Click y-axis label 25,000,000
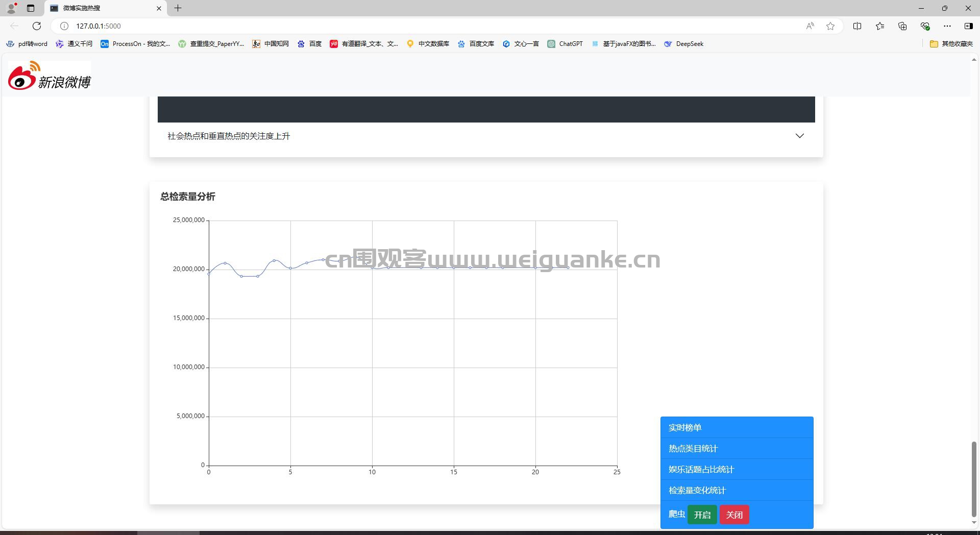Image resolution: width=980 pixels, height=535 pixels. [x=189, y=220]
